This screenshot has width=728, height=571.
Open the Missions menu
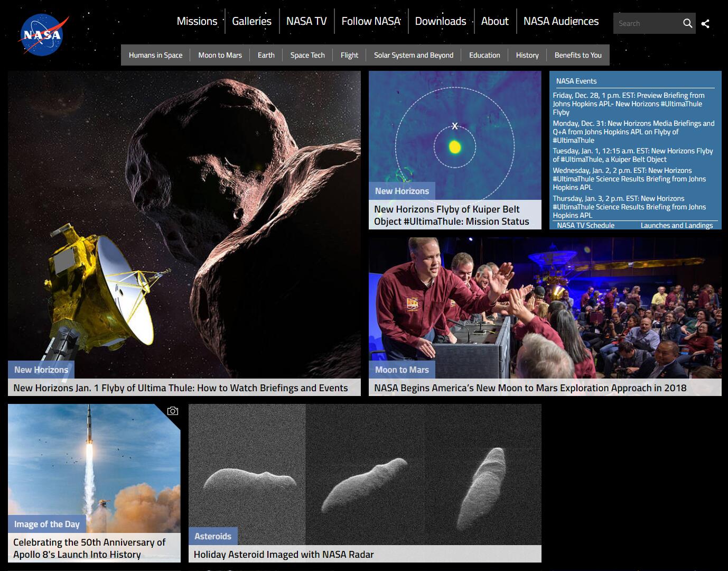coord(197,21)
